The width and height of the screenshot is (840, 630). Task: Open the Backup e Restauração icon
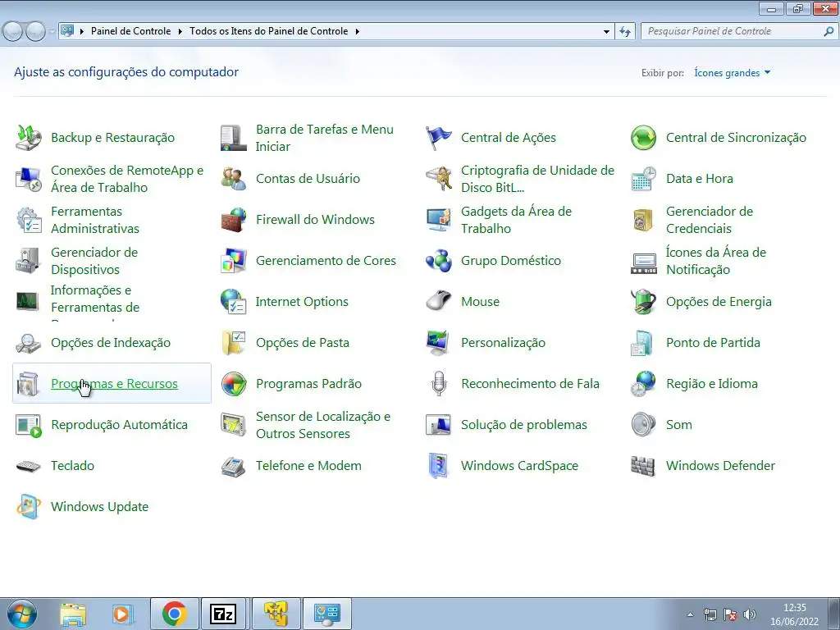[28, 138]
